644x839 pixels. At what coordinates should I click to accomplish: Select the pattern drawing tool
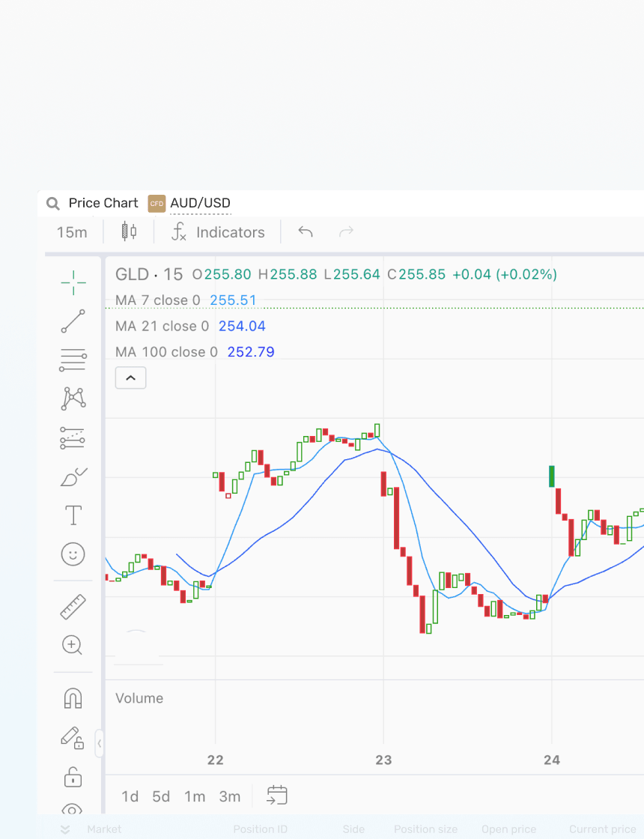(x=73, y=399)
